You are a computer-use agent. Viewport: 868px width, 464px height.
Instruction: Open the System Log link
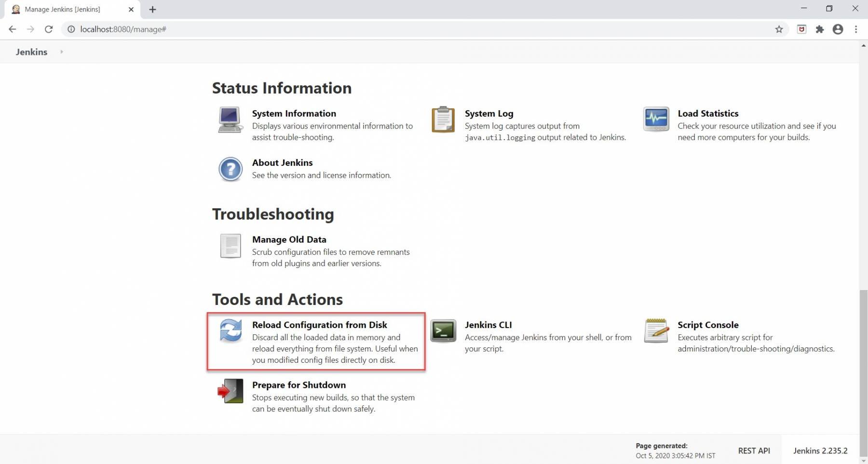click(x=489, y=113)
